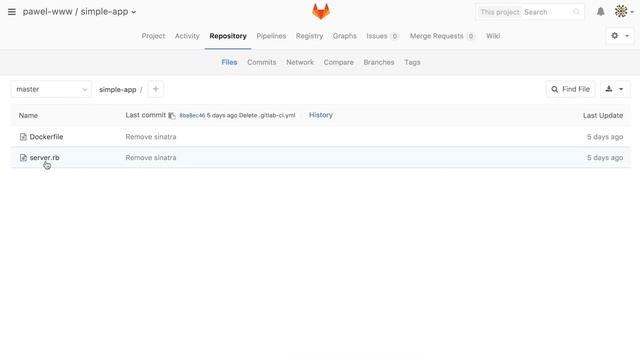Screen dimensions: 640x360
Task: Open the Registry tab
Action: [309, 36]
